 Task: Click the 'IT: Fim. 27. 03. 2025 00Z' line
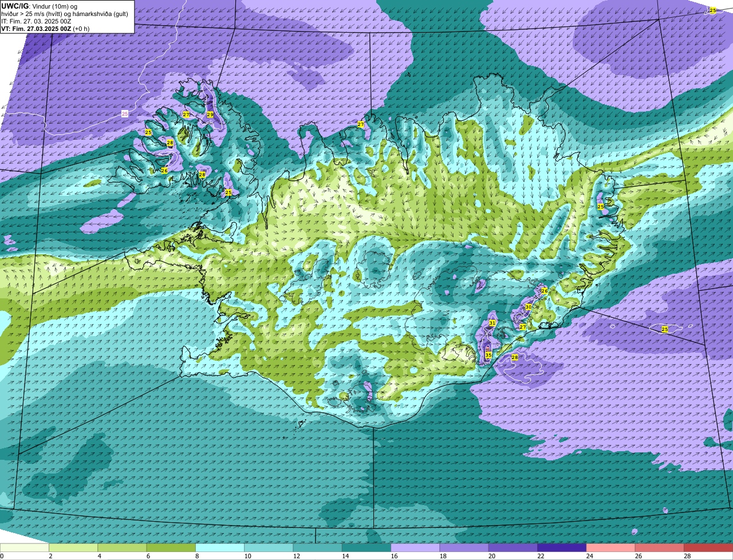tap(37, 21)
